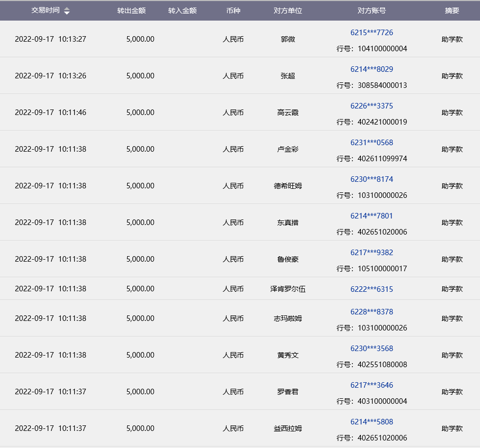The image size is (480, 448).
Task: Open account link 6217***9382
Action: pos(371,253)
